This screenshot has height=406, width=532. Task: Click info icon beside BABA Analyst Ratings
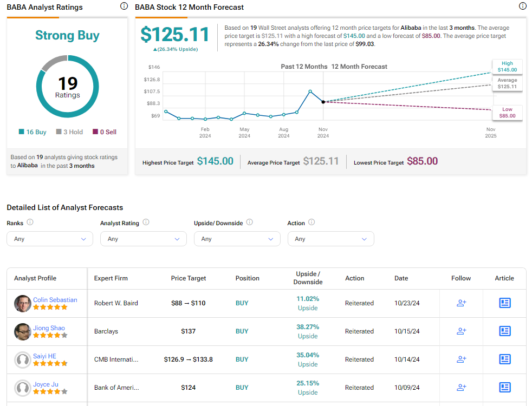[x=124, y=6]
